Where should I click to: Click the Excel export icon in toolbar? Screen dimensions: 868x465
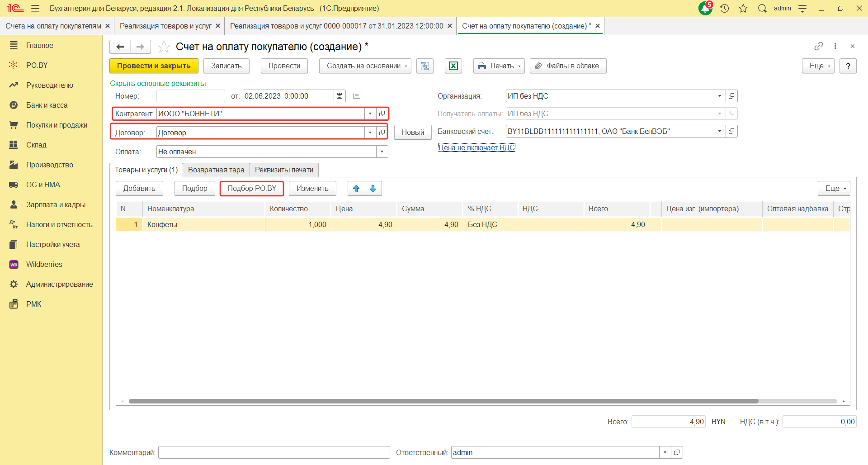click(453, 66)
